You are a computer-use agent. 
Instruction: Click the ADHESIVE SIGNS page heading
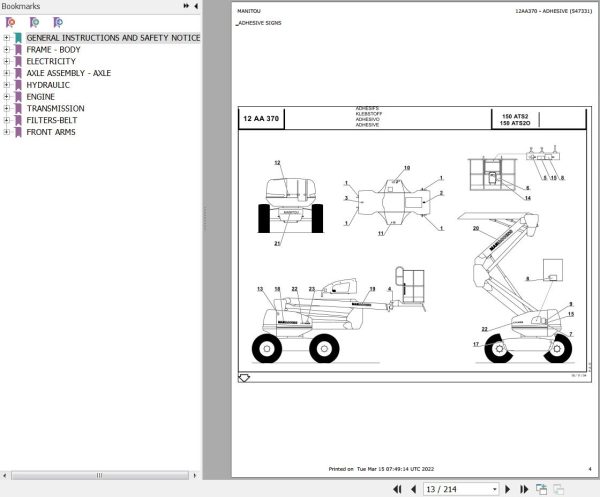point(259,23)
